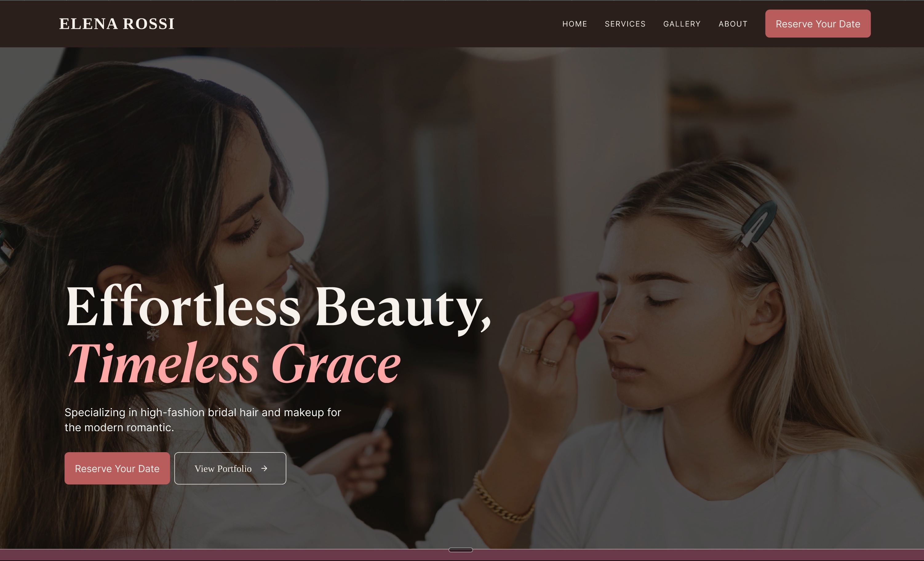Click Reserve Your Date button below the tagline

pyautogui.click(x=117, y=468)
